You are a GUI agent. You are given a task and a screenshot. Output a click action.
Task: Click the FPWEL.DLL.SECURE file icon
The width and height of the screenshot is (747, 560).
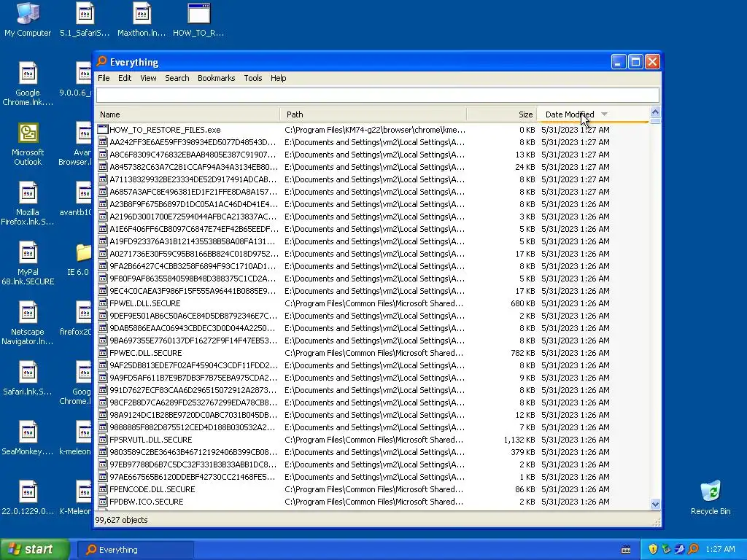pyautogui.click(x=102, y=303)
